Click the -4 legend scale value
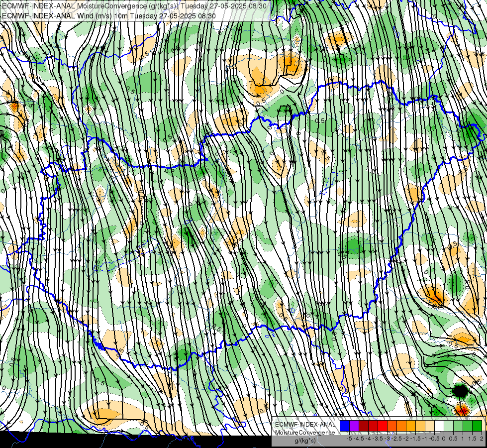487x448 pixels. coord(368,439)
